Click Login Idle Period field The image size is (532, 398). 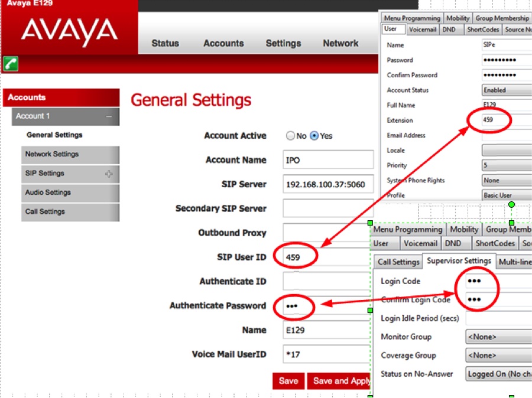pos(498,318)
